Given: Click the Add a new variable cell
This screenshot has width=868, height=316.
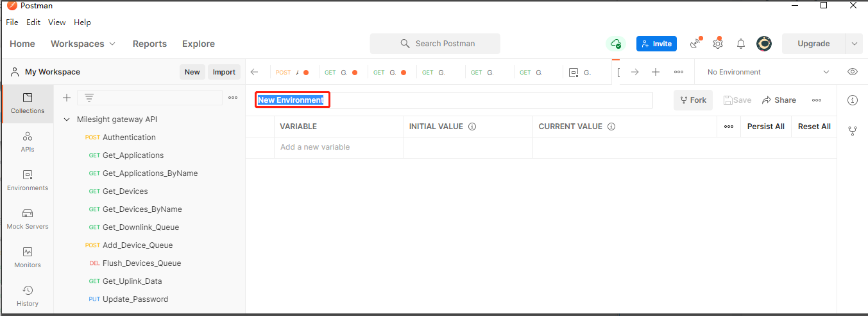Looking at the screenshot, I should 339,147.
